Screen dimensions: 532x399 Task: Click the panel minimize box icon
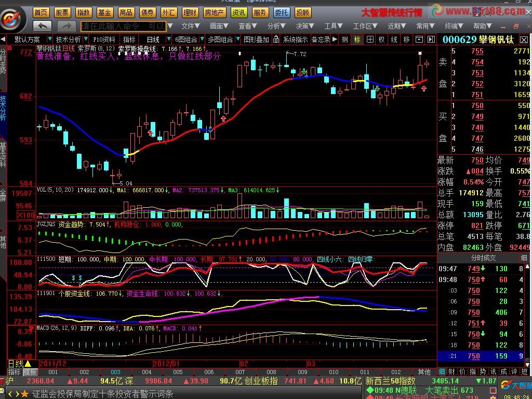(419, 39)
